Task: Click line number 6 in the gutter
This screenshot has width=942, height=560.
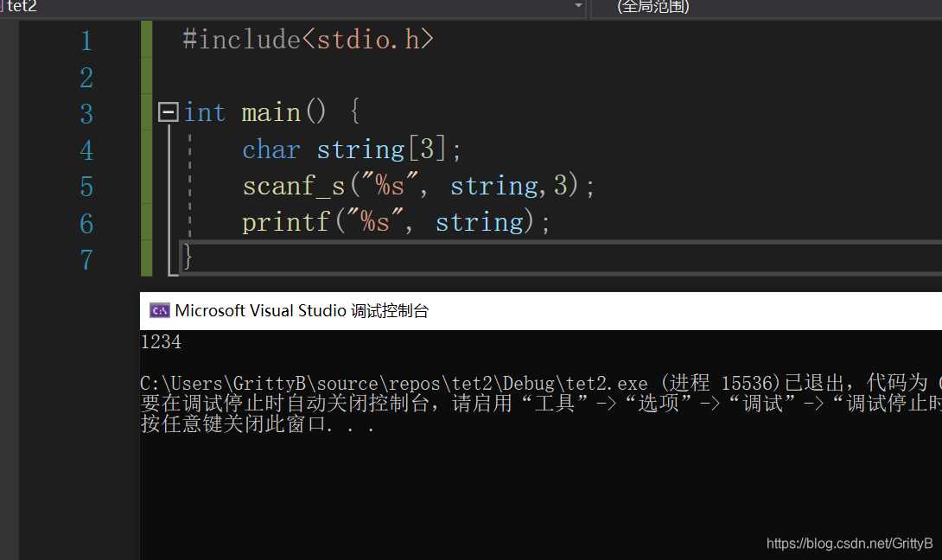Action: pos(86,224)
